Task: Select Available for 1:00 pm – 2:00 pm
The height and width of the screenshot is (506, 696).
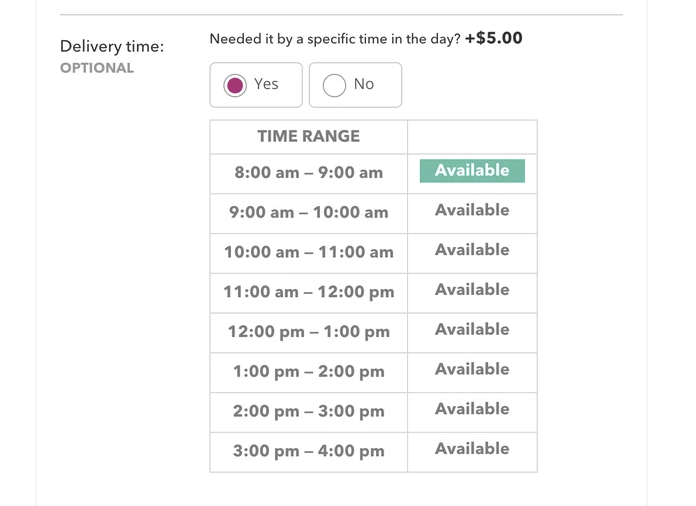Action: (x=472, y=370)
